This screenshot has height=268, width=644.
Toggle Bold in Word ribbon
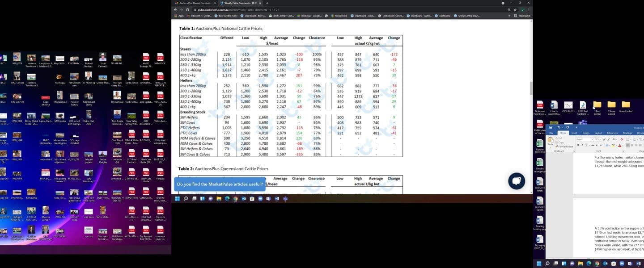578,145
